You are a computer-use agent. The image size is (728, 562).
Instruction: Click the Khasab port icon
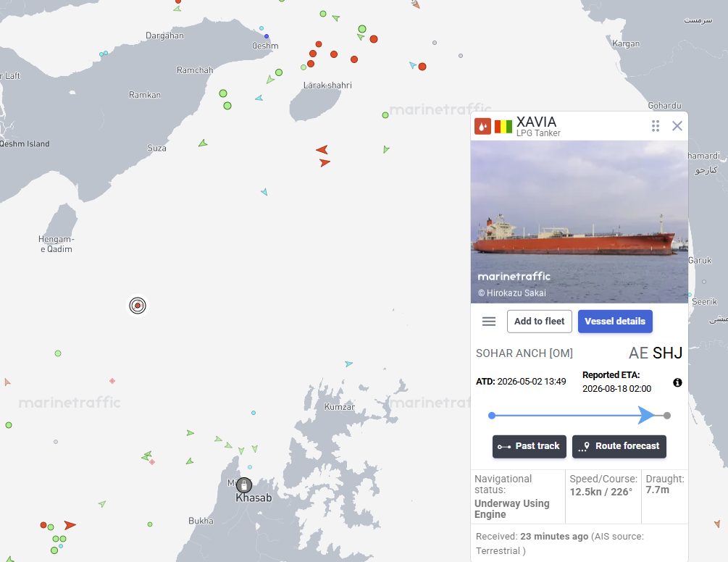coord(243,485)
